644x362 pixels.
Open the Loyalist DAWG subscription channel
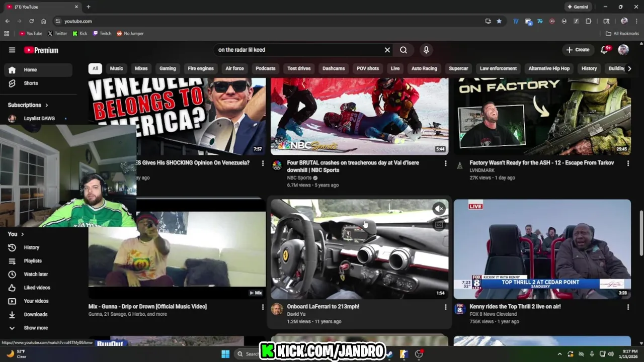click(x=38, y=119)
